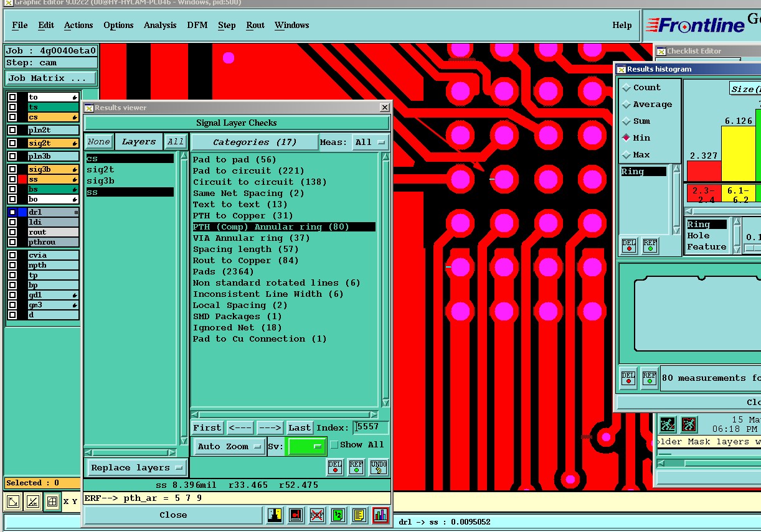Enable the Show All checkbox
761x532 pixels.
tap(334, 444)
